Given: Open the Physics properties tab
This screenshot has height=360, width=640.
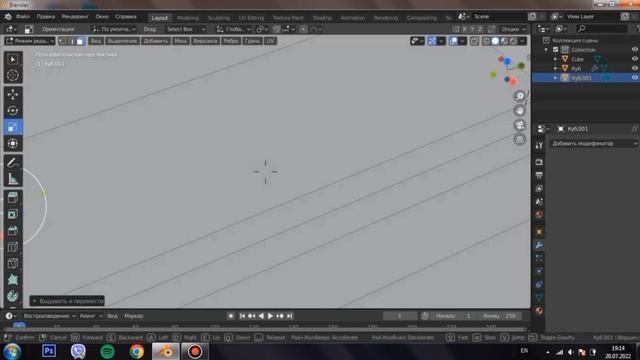Looking at the screenshot, I should 539,271.
